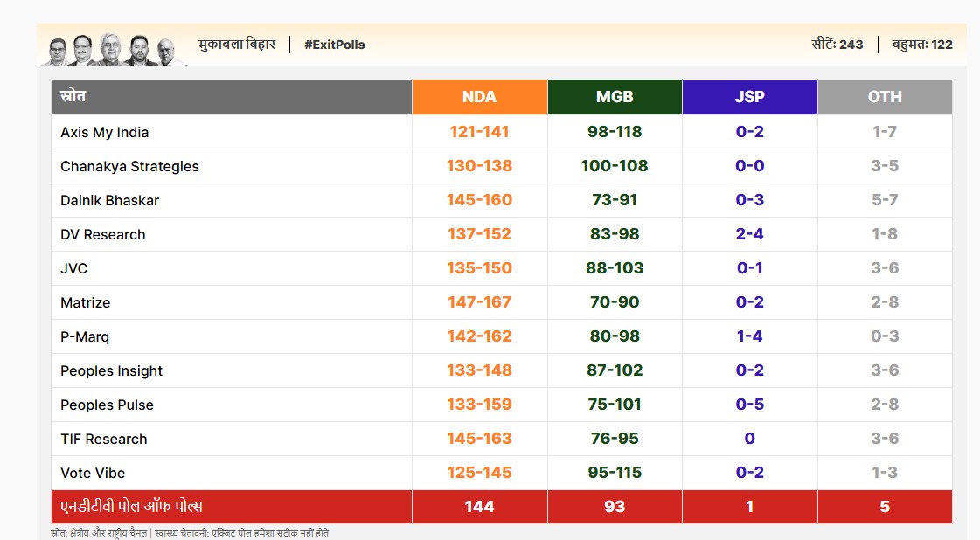Screen dimensions: 980x540
Task: Click the स्रोत source column header
Action: pyautogui.click(x=73, y=97)
